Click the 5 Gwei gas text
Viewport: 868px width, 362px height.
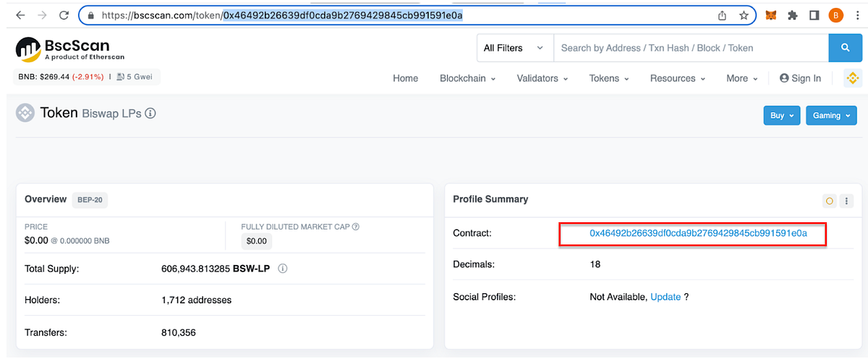[x=140, y=76]
